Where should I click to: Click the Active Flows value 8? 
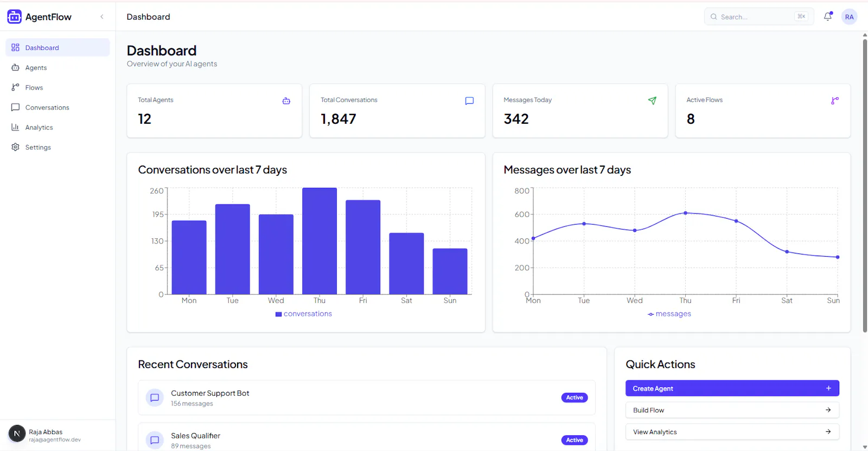691,119
